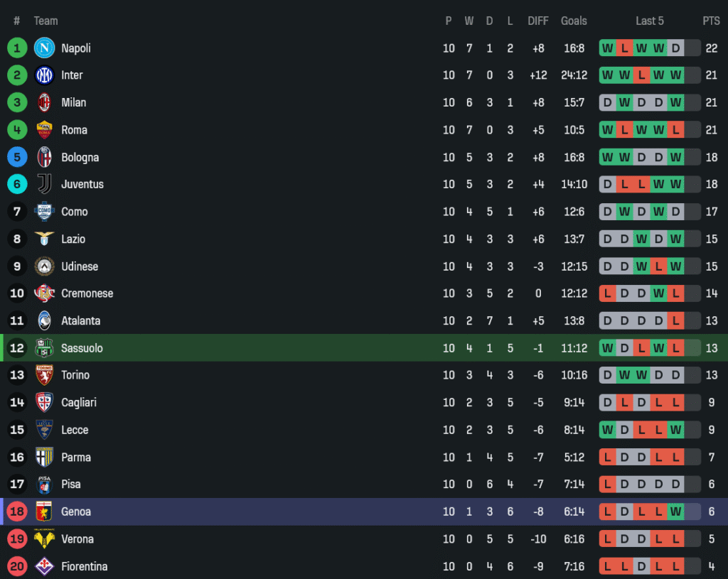Sort the table by PTS column

711,21
